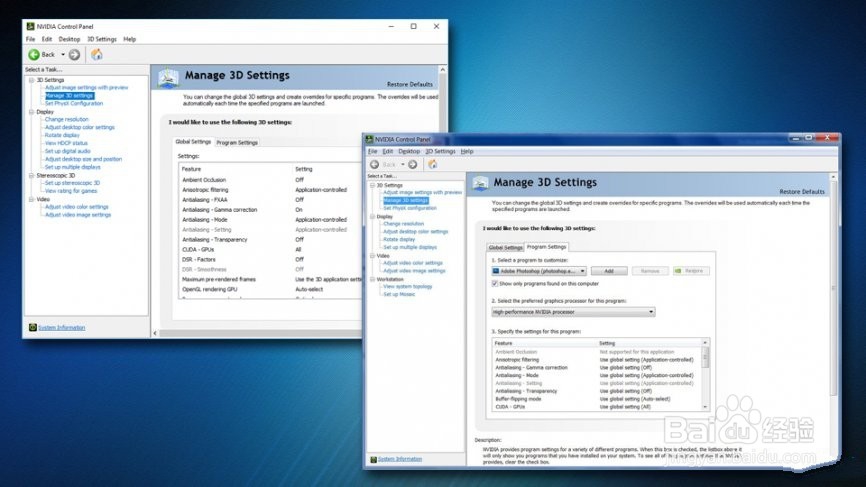Toggle 'Show only programs found on this computer' checkbox

[x=495, y=283]
